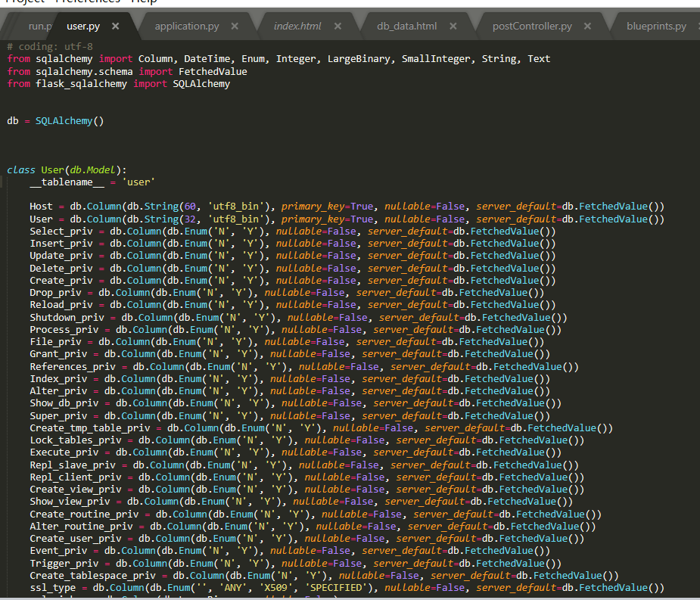This screenshot has width=700, height=600.
Task: Click the 'Show_view_priv' variable name
Action: (70, 502)
